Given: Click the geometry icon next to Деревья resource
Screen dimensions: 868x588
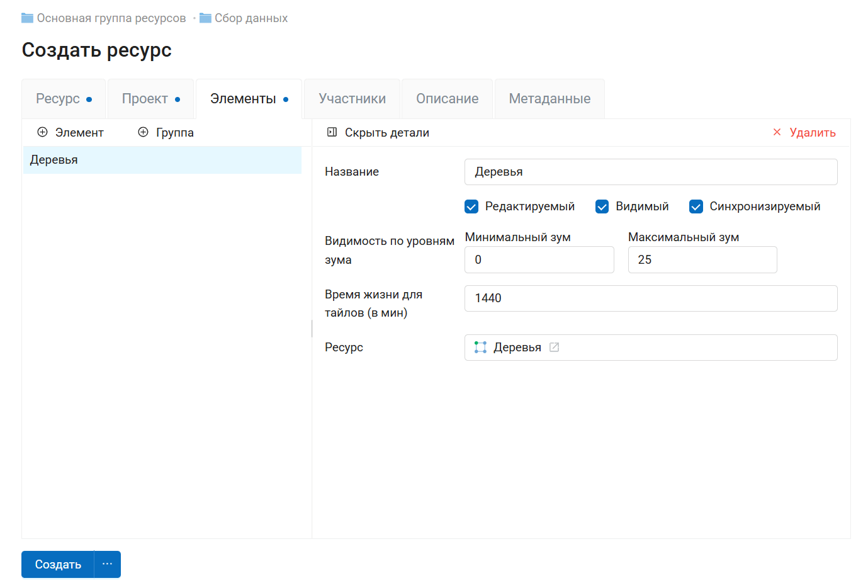Looking at the screenshot, I should pyautogui.click(x=480, y=347).
